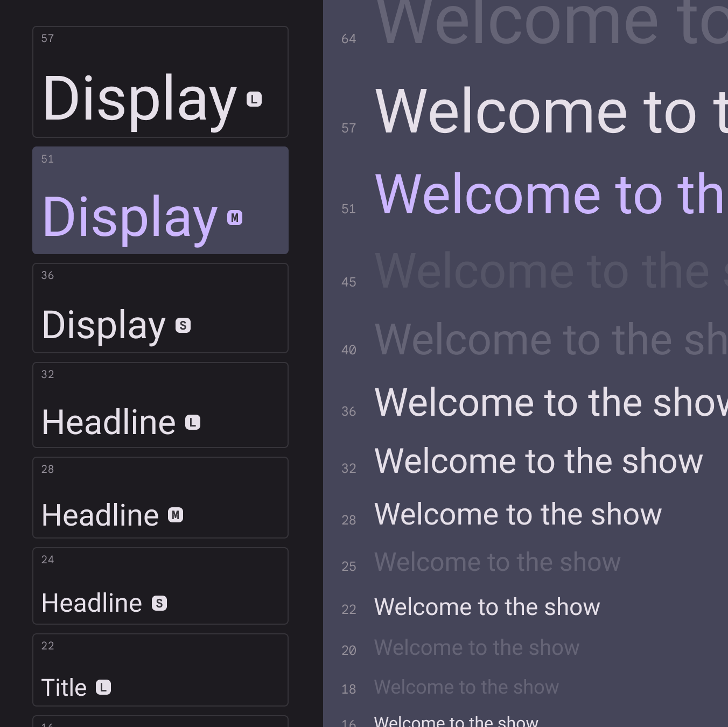Click the S badge next to Display
This screenshot has width=728, height=727.
[183, 325]
